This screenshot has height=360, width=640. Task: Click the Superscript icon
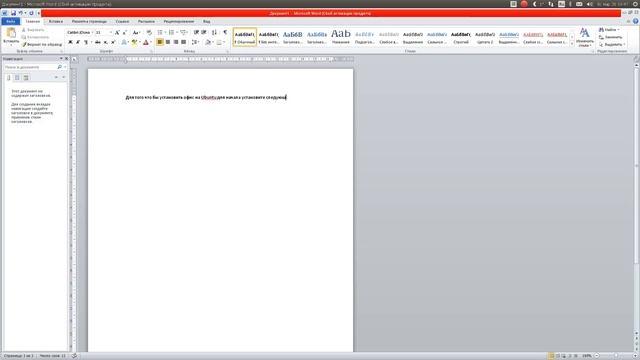113,42
